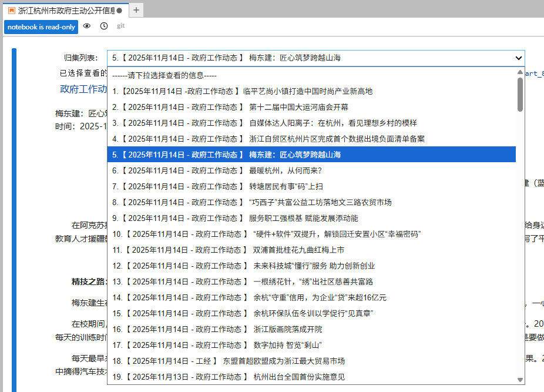Choose item 8 "巧西子"共富公益工坊
The height and width of the screenshot is (392, 544).
pyautogui.click(x=311, y=202)
